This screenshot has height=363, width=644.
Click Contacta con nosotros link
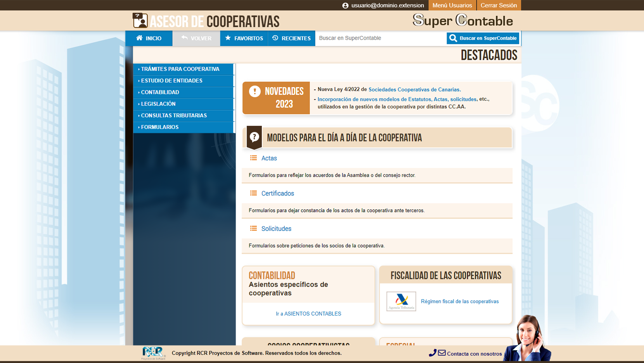[x=474, y=354]
